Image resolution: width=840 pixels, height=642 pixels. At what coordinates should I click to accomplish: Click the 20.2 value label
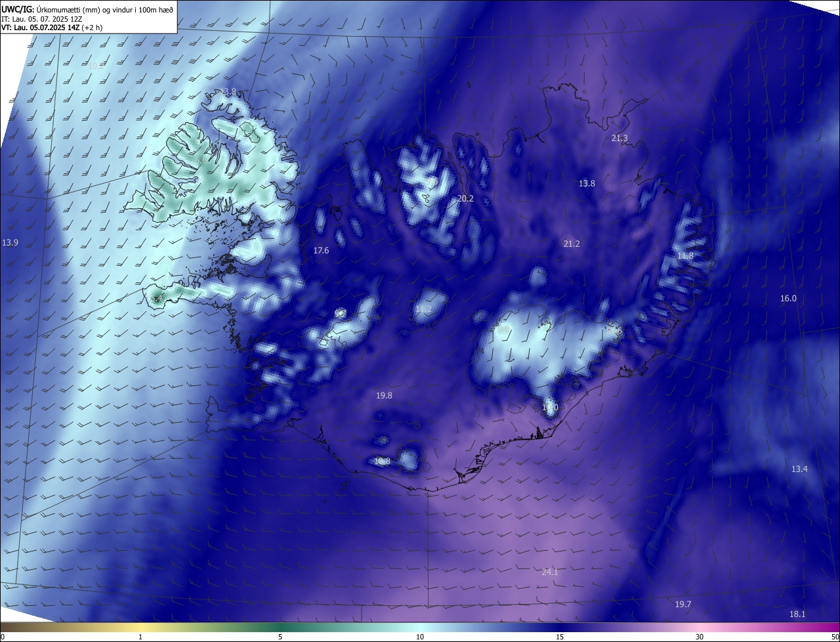click(465, 198)
